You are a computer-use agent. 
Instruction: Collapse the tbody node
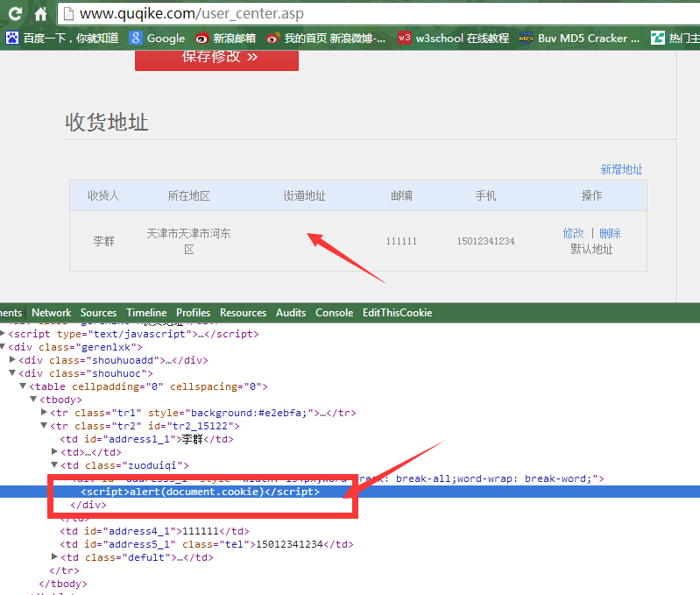33,399
